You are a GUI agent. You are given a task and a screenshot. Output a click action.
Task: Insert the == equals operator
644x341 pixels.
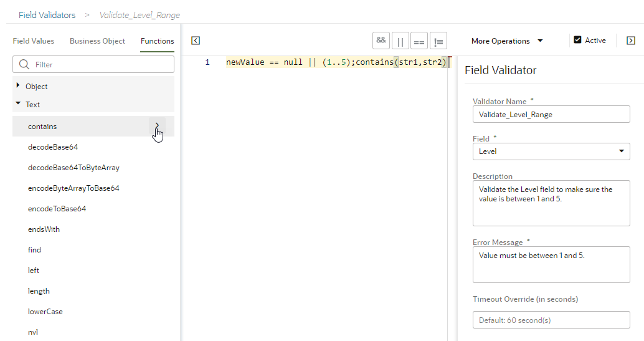point(419,41)
